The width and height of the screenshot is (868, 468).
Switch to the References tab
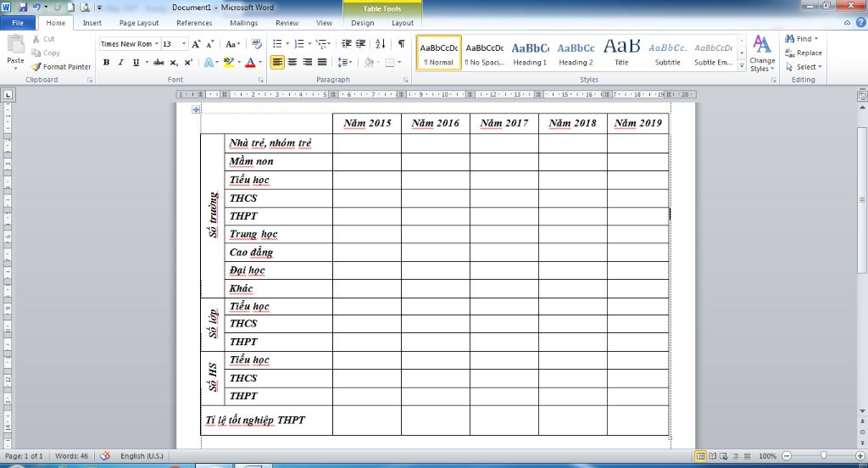tap(194, 23)
